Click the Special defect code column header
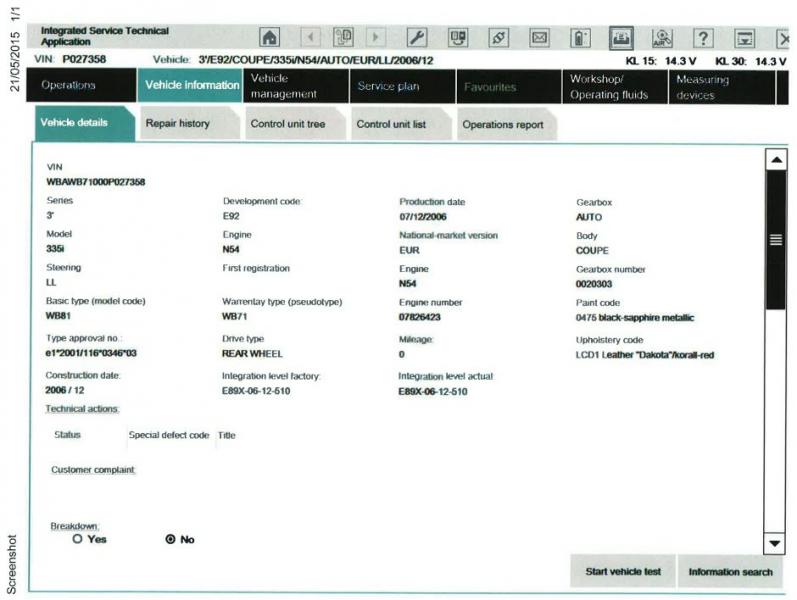 [x=169, y=435]
